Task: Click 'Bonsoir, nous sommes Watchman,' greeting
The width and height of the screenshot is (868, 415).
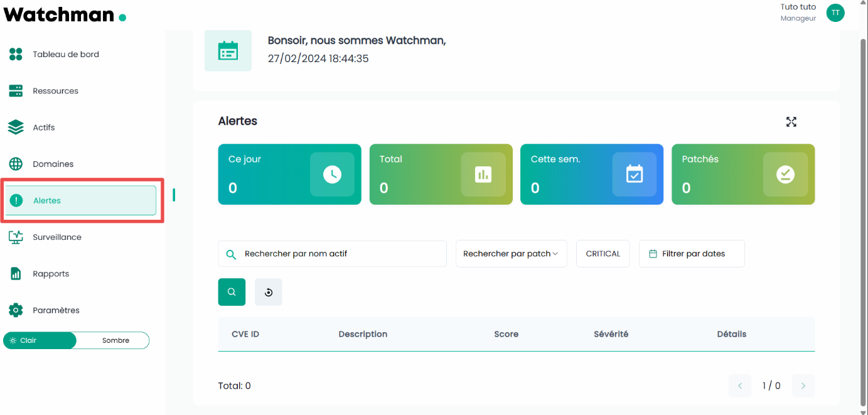Action: point(356,40)
